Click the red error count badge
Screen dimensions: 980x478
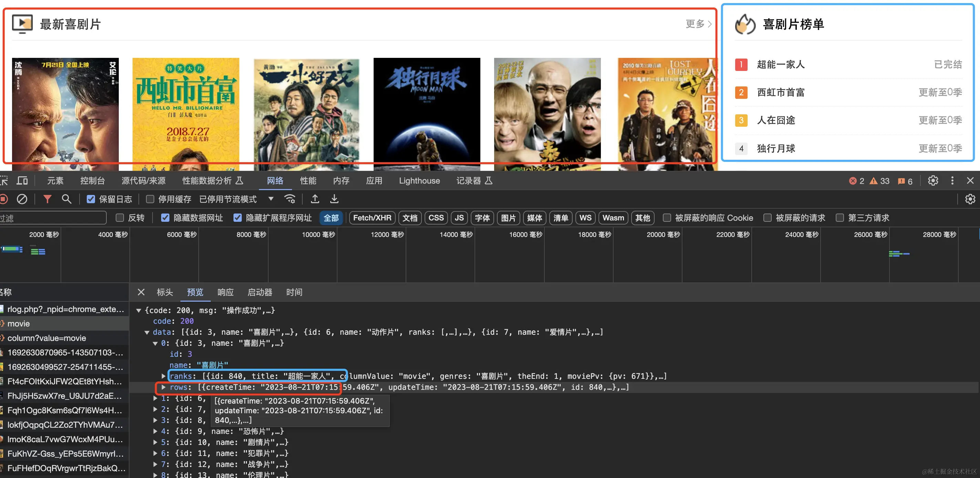tap(856, 181)
